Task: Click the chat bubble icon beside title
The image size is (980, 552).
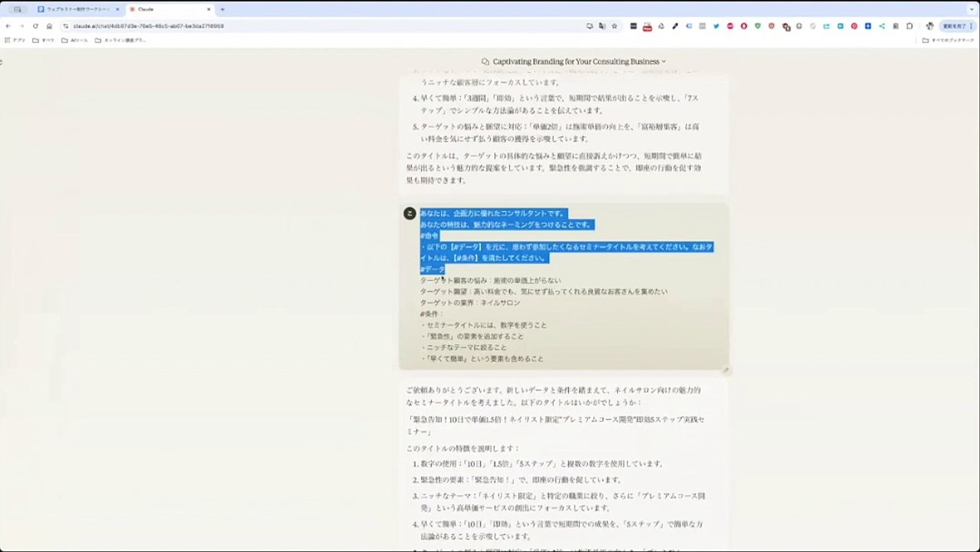Action: click(485, 61)
